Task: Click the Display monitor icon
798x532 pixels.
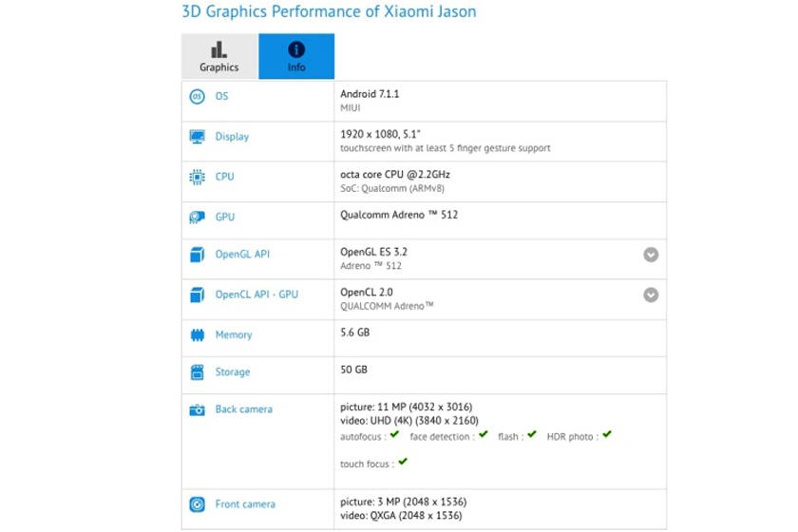Action: pyautogui.click(x=197, y=137)
